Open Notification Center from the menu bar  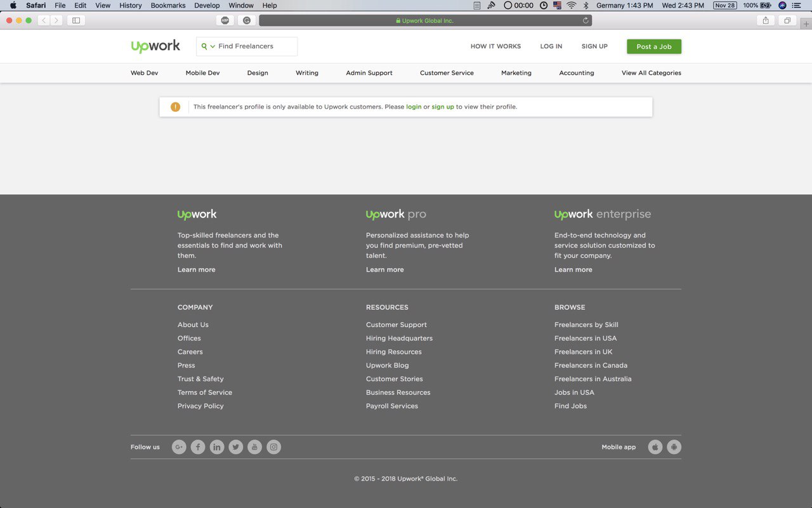coord(797,5)
